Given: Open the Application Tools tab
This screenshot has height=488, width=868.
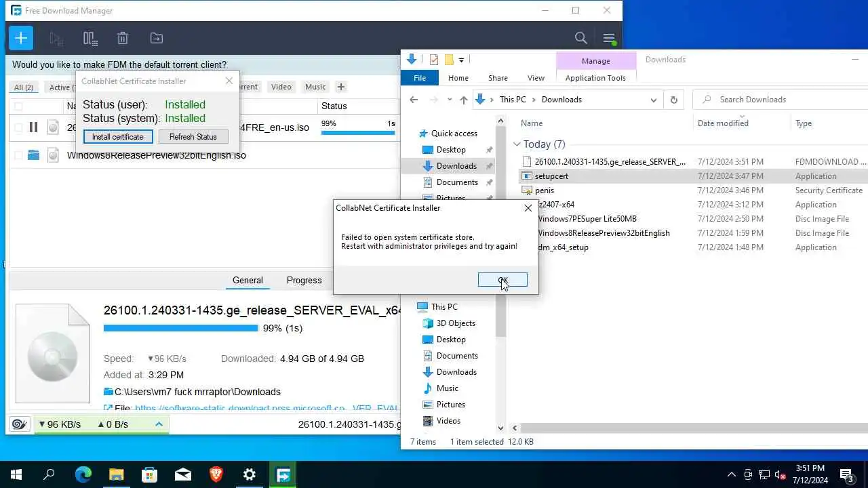Looking at the screenshot, I should click(x=595, y=78).
